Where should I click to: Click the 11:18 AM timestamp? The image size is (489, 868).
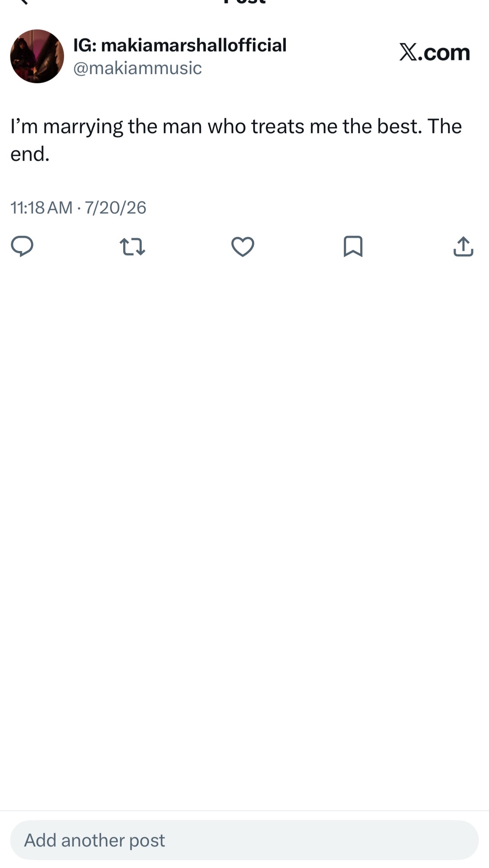[41, 208]
